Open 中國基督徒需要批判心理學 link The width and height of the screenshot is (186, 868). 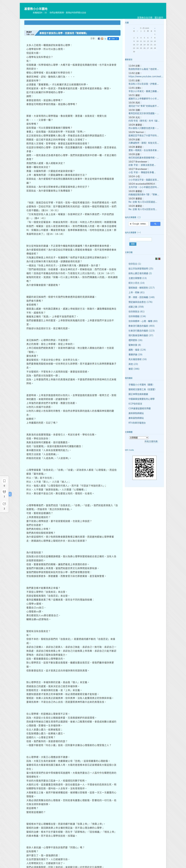(141, 399)
